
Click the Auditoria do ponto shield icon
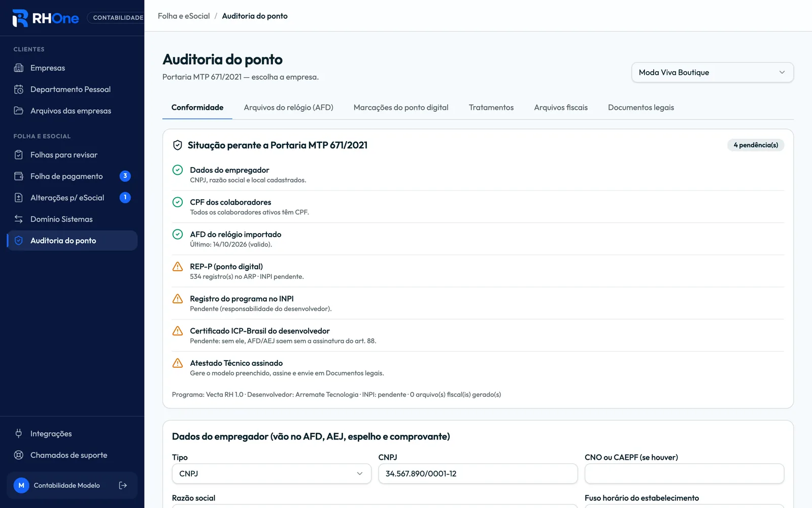pyautogui.click(x=19, y=241)
